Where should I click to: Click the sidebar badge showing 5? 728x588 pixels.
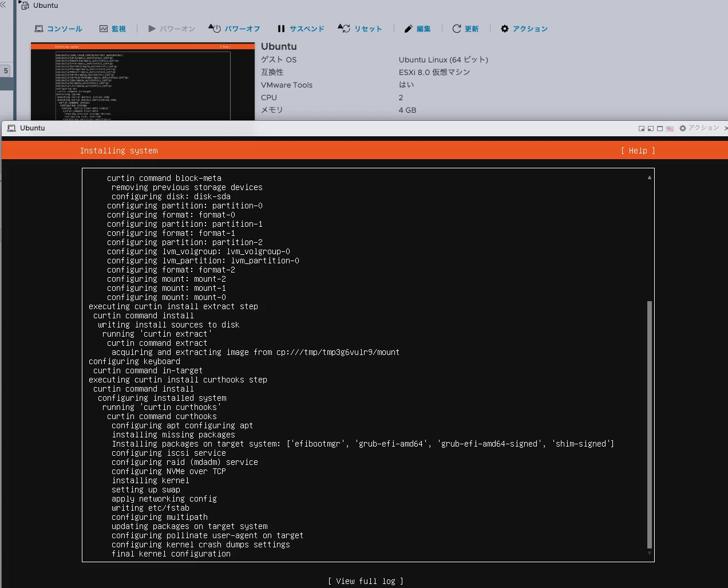pos(6,71)
